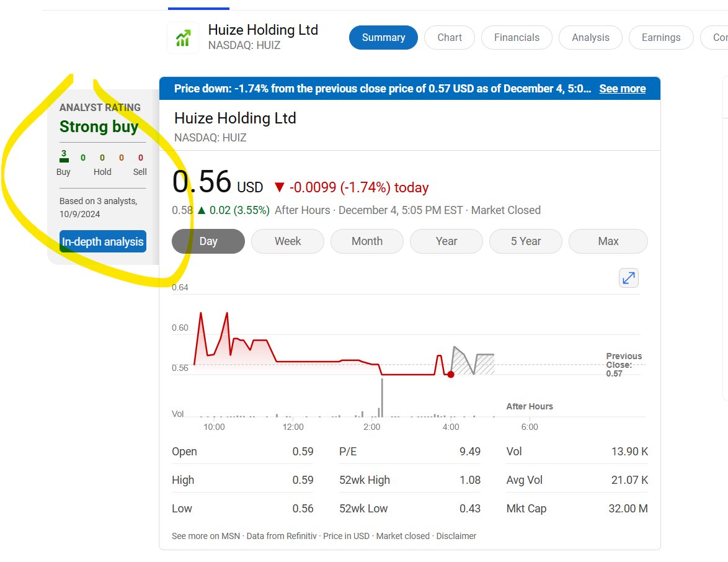Viewport: 728px width, 562px height.
Task: Select the Week chart range
Action: point(287,241)
